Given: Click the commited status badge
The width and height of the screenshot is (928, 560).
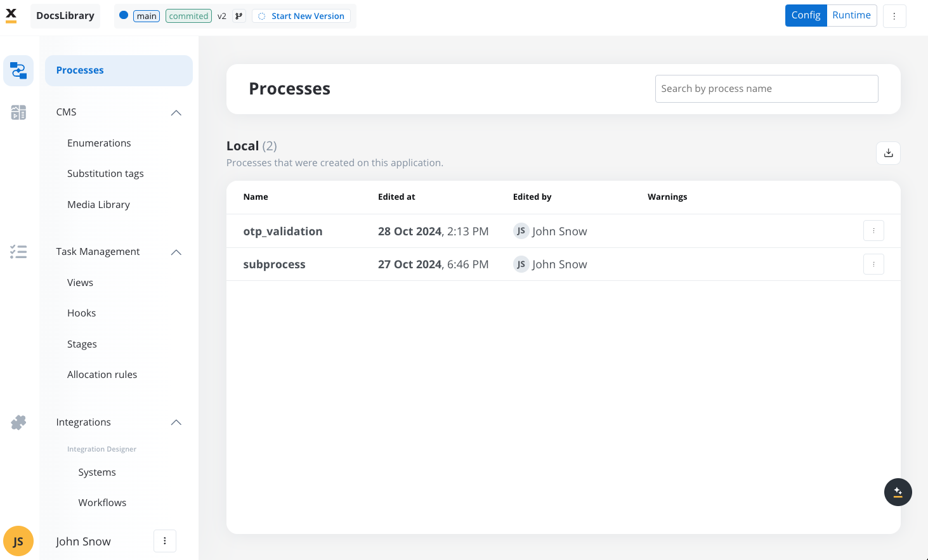Looking at the screenshot, I should pyautogui.click(x=188, y=16).
